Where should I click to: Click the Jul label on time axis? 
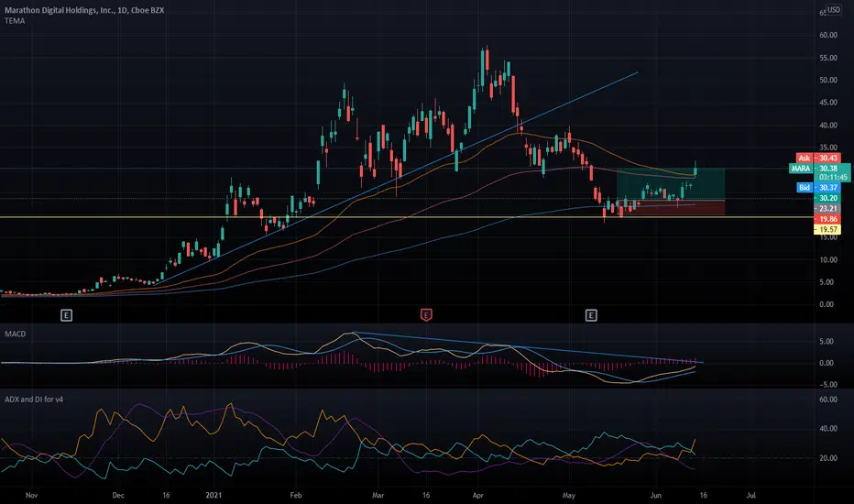751,495
